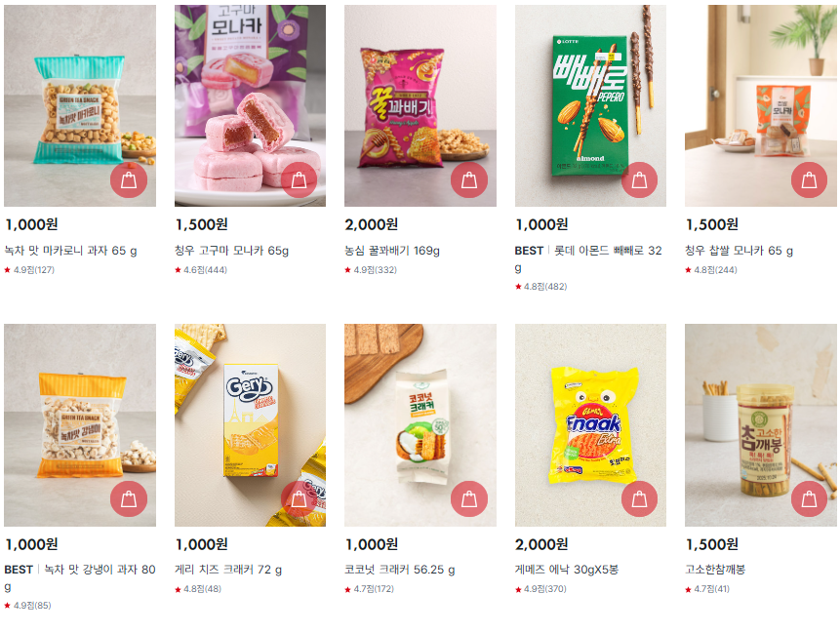View the yellow Gery cheese cracker photo
Image resolution: width=840 pixels, height=633 pixels.
tap(250, 424)
